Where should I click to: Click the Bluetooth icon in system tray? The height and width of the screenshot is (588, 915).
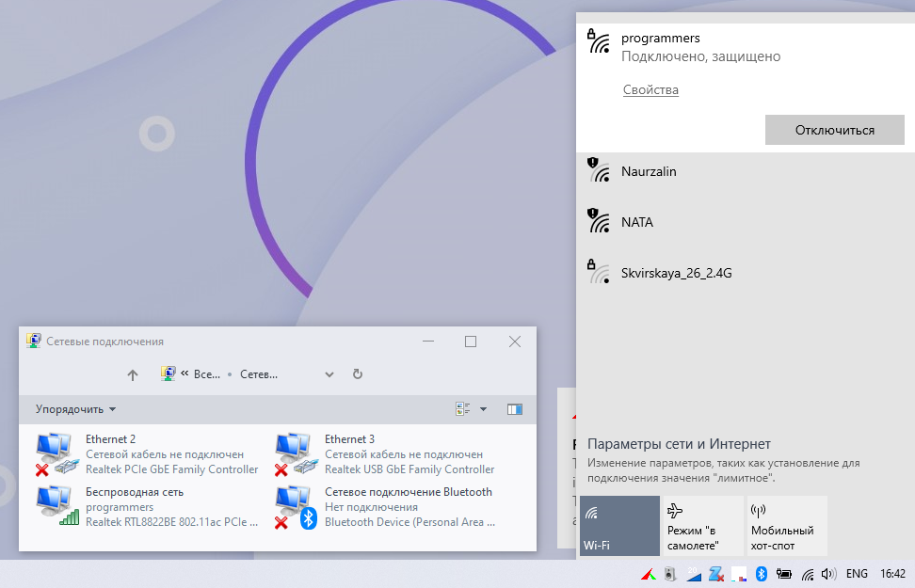click(762, 573)
